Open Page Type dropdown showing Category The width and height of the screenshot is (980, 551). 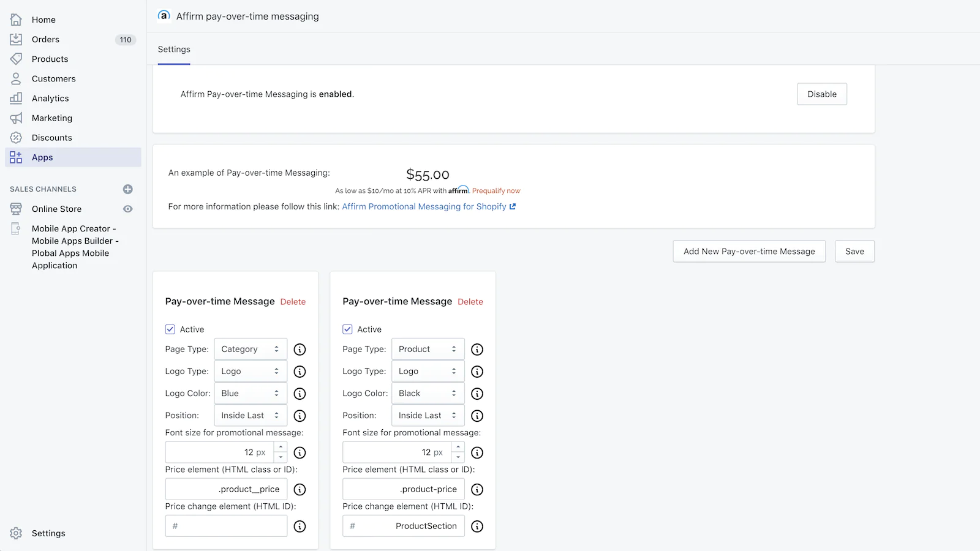(251, 349)
